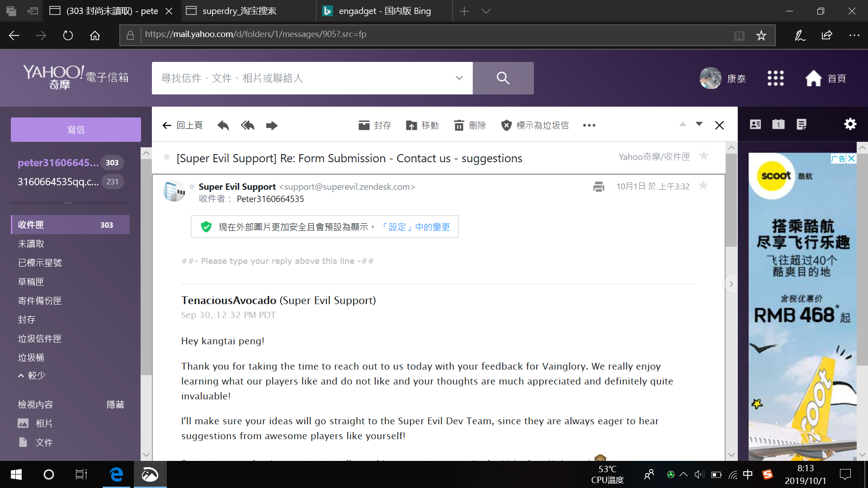Viewport: 868px width, 488px height.
Task: Go to previous message up arrow
Action: [683, 124]
